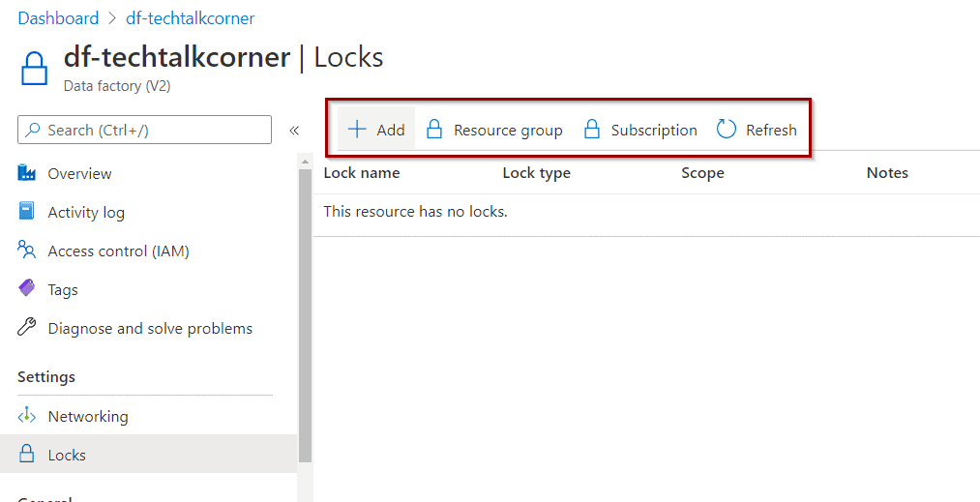
Task: Click Add label in the toolbar
Action: [x=391, y=130]
